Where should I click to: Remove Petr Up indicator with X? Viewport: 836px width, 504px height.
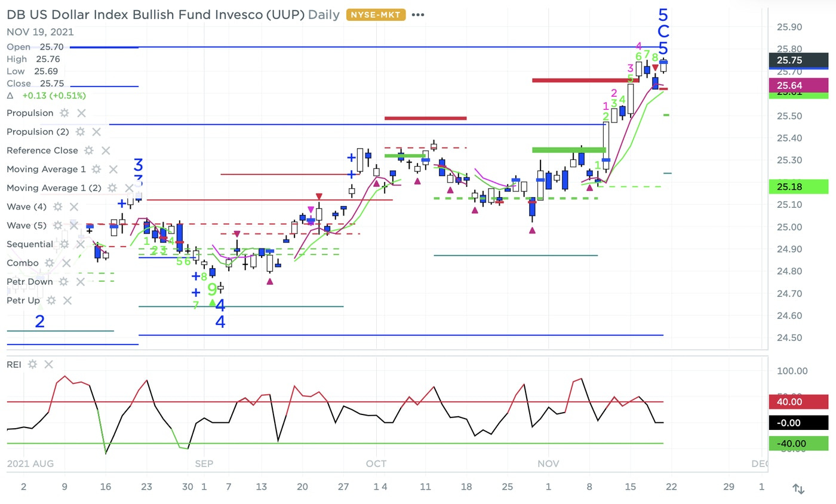pyautogui.click(x=68, y=300)
